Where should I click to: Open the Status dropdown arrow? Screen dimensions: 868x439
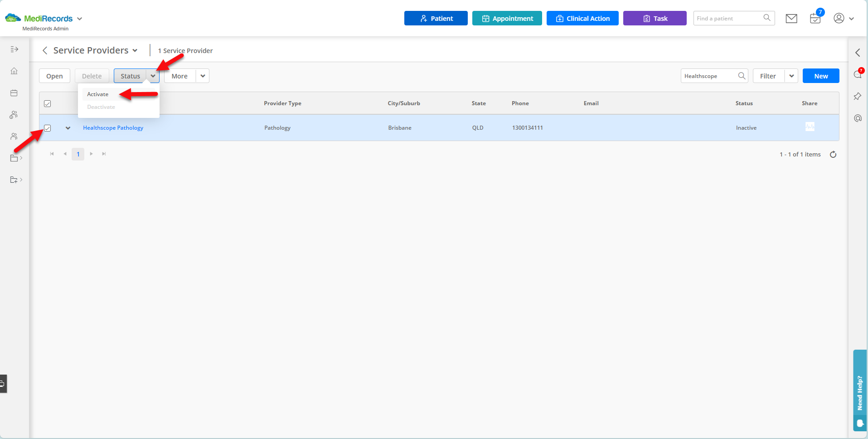(153, 76)
